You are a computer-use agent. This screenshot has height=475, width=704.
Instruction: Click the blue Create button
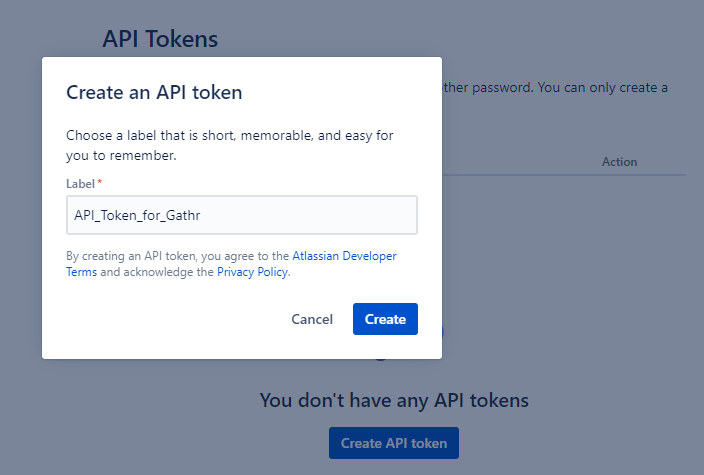click(x=385, y=319)
